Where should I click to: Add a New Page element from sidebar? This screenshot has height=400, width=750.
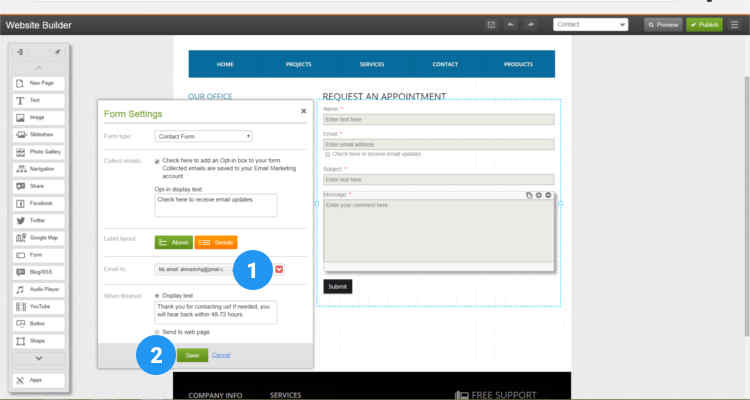pos(39,83)
